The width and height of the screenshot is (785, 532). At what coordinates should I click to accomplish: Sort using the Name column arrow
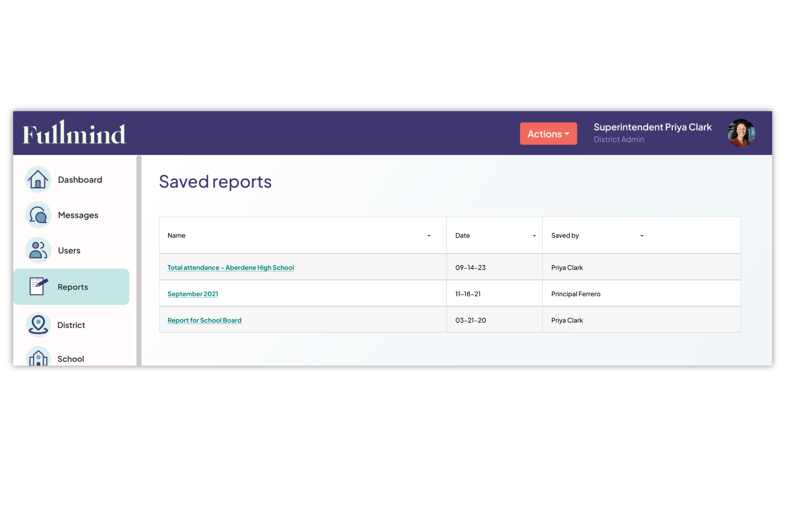coord(429,236)
